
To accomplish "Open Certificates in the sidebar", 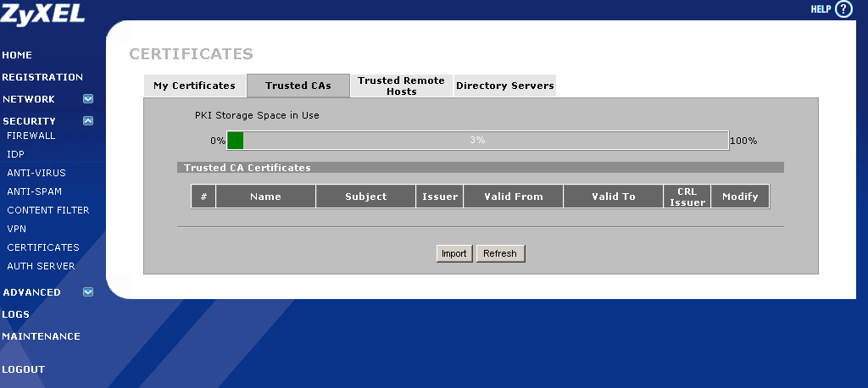I will [x=43, y=247].
